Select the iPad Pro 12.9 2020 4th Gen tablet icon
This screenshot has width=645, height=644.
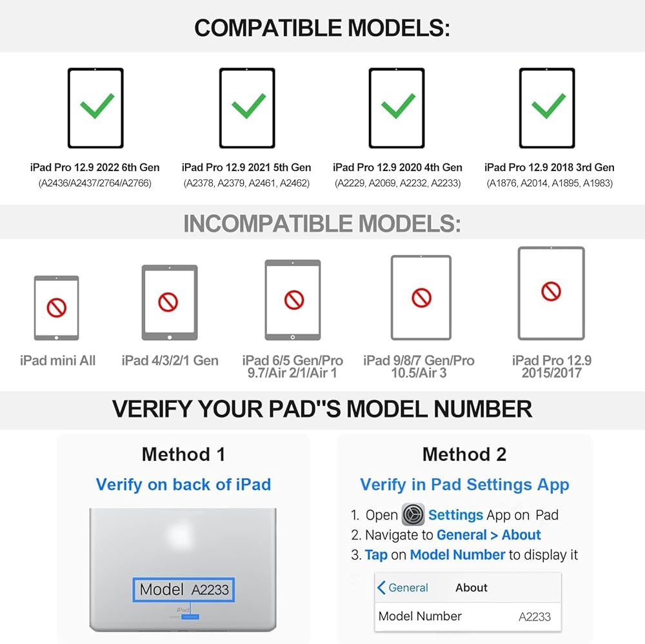click(x=397, y=108)
